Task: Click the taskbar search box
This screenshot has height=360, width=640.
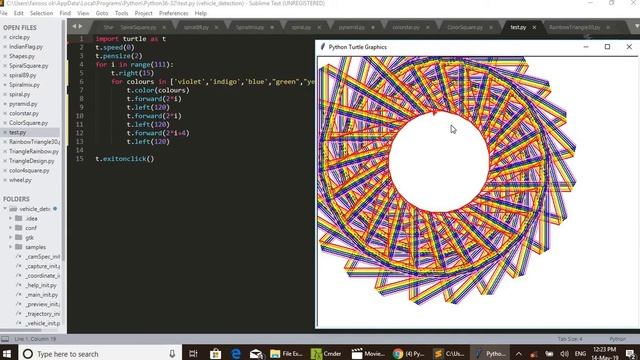Action: click(99, 353)
